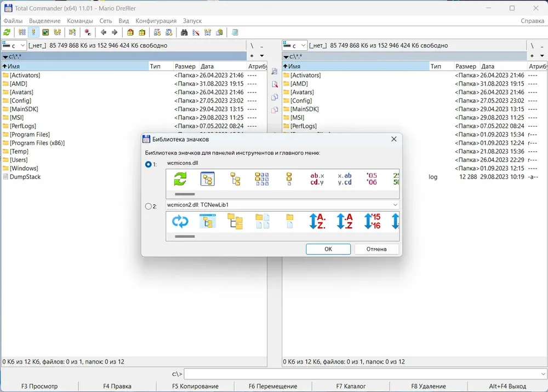
Task: Open right panel directory hotlist asterisk
Action: tap(532, 56)
